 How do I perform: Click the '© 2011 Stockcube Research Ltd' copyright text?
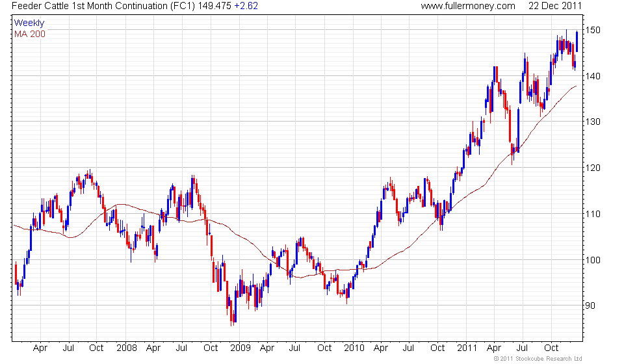coord(538,359)
